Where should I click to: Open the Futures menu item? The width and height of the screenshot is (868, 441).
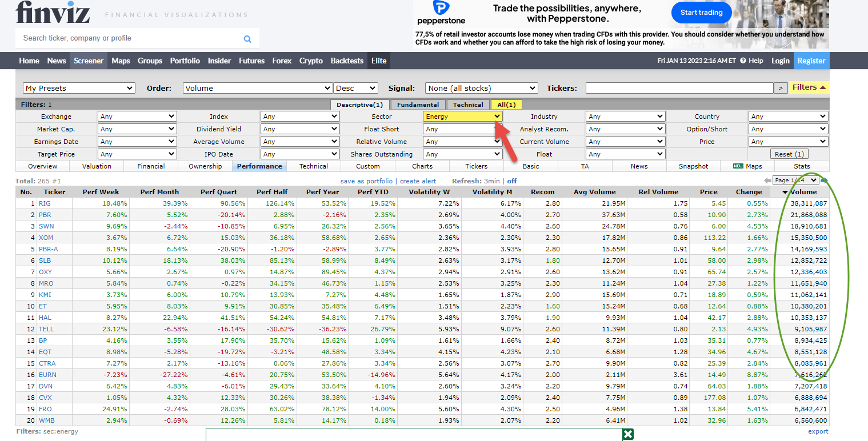point(251,61)
